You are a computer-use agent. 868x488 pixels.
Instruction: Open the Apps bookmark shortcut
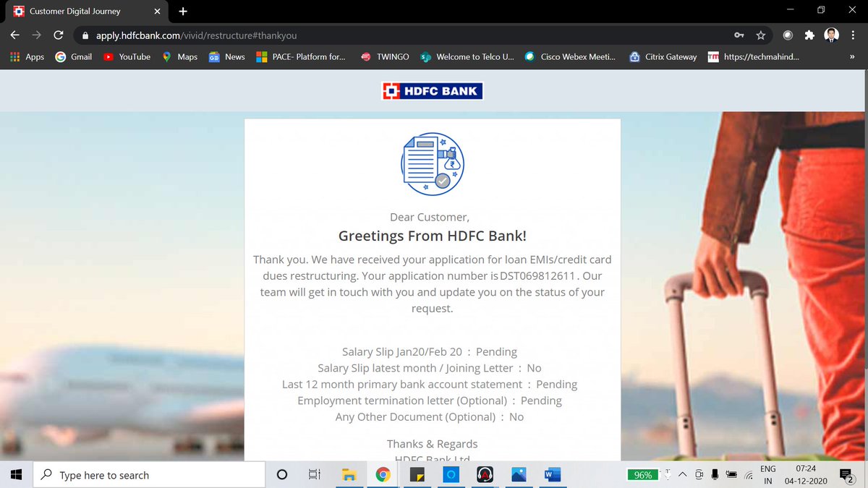(x=27, y=56)
